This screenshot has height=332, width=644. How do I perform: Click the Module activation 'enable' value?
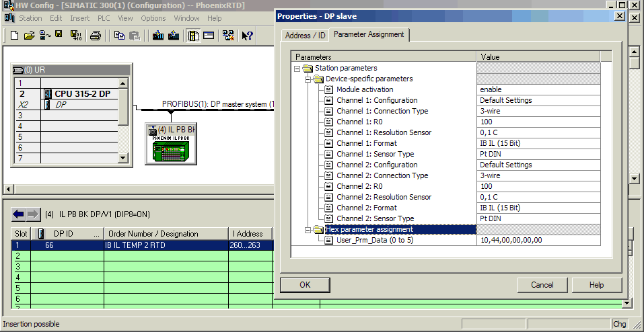click(x=538, y=89)
